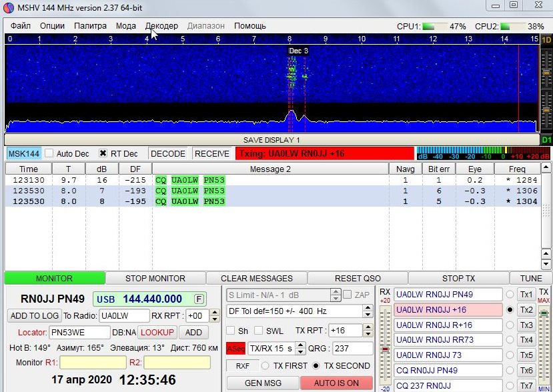Click the Tx3 button
The width and height of the screenshot is (553, 392).
coord(526,325)
